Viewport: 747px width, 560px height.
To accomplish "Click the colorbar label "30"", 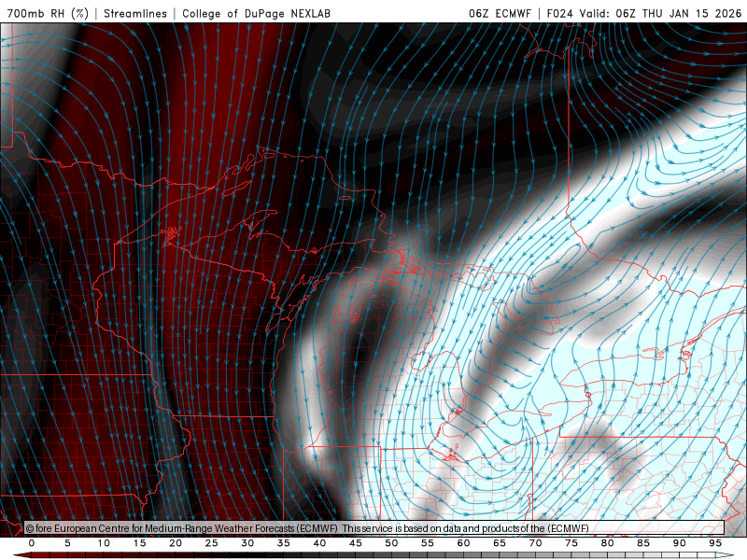I will pos(247,543).
